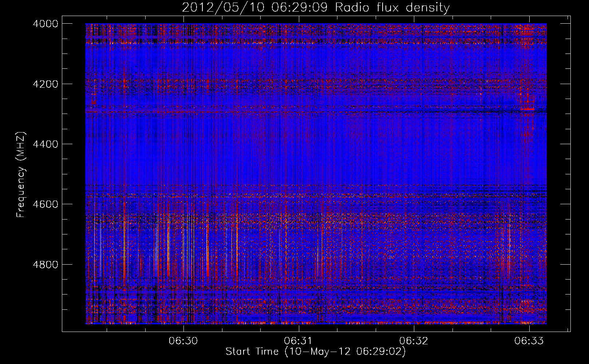Click the plot title '2012/05/10 06:29:09 Radio flux density'

[x=316, y=8]
